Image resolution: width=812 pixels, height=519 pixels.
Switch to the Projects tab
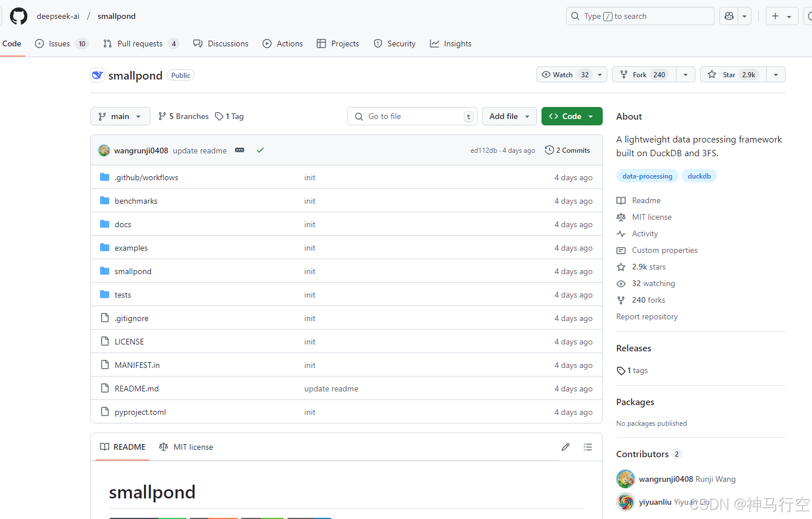(x=338, y=43)
